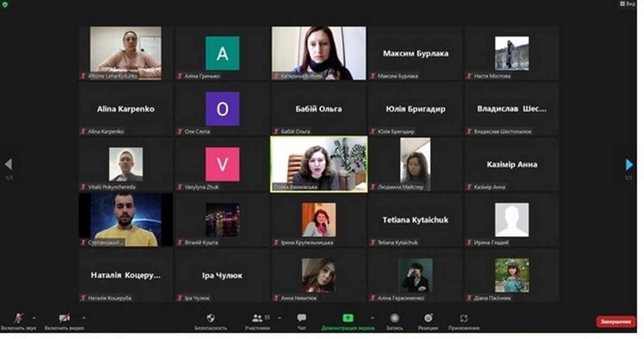Expand video options arrow beside Включить видео
Image resolution: width=644 pixels, height=339 pixels.
83,317
